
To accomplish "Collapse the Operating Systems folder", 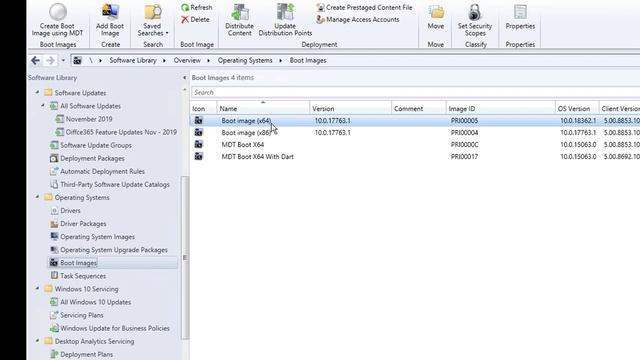I will 37,197.
